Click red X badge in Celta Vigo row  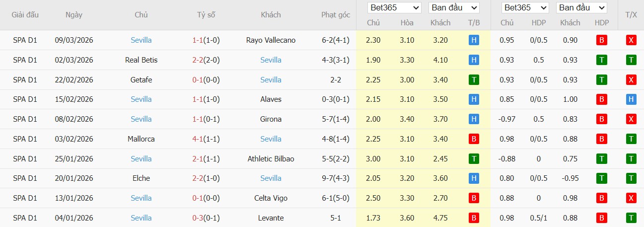tap(631, 198)
